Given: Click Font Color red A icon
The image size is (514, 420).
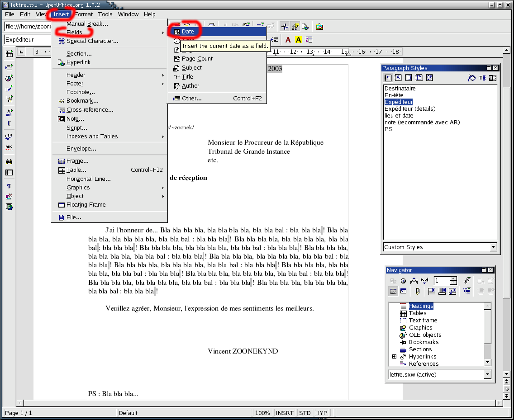Looking at the screenshot, I should click(288, 40).
